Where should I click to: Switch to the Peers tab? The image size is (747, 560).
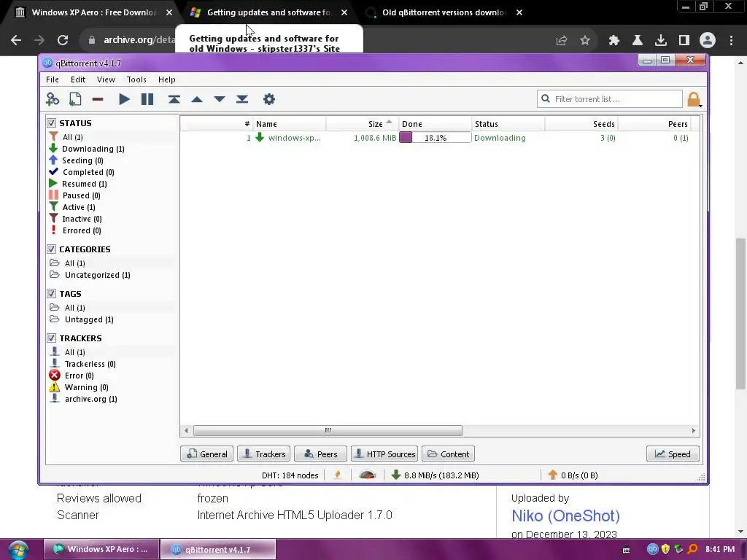(320, 454)
